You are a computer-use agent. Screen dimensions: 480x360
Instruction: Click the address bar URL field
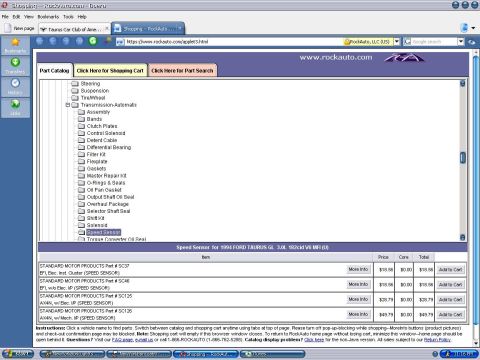click(230, 42)
